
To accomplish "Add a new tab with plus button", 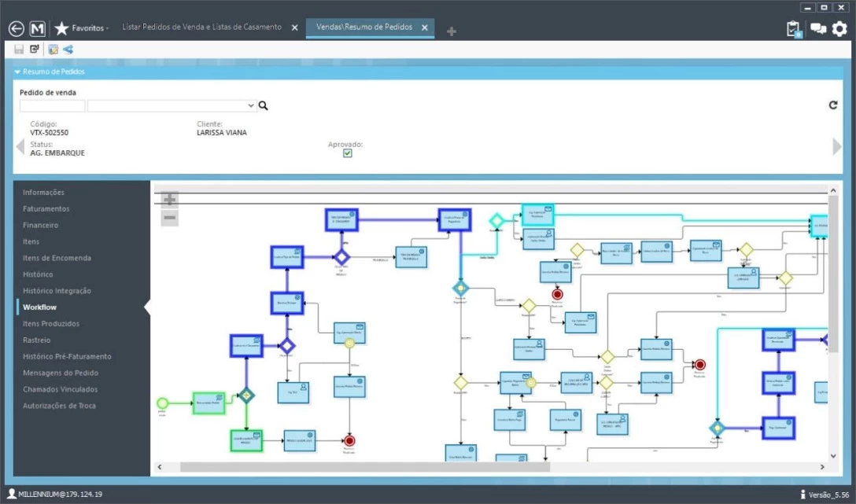I will point(452,31).
